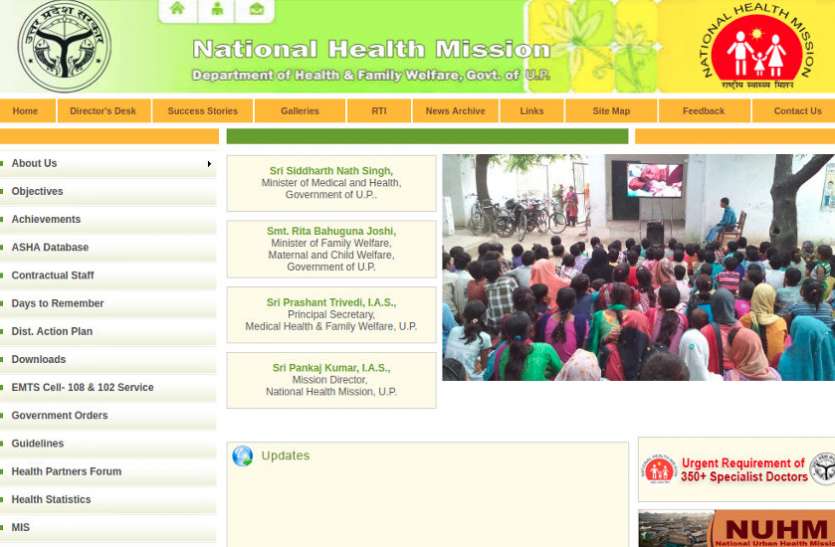Screen dimensions: 835x547
Task: Open the RTI menu item
Action: tap(379, 111)
